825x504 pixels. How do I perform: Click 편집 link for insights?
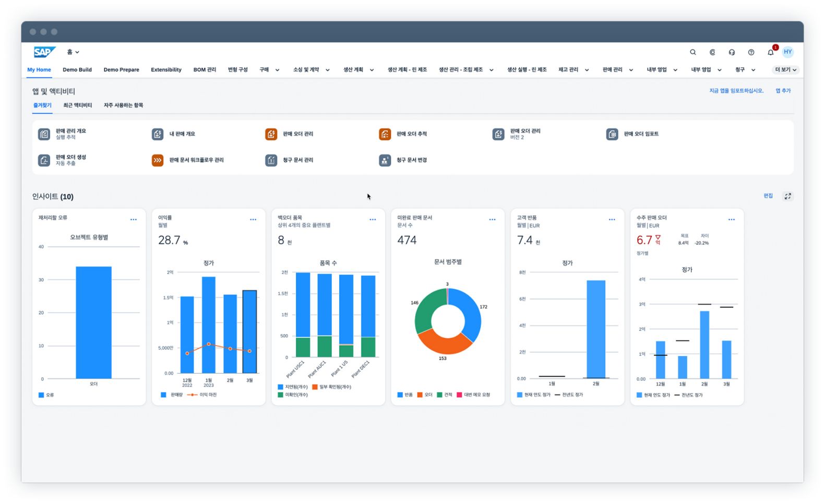[768, 196]
